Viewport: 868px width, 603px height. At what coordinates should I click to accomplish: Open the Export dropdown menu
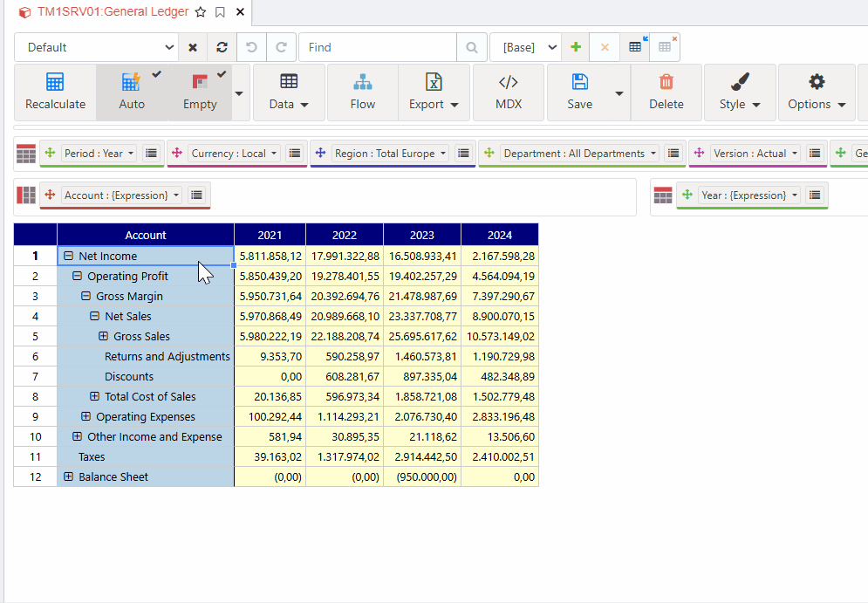click(433, 92)
